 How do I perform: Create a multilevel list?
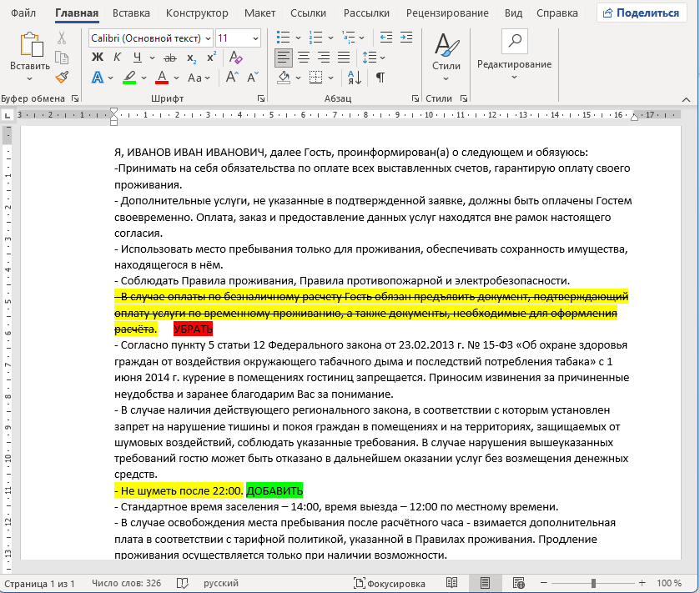coord(348,38)
